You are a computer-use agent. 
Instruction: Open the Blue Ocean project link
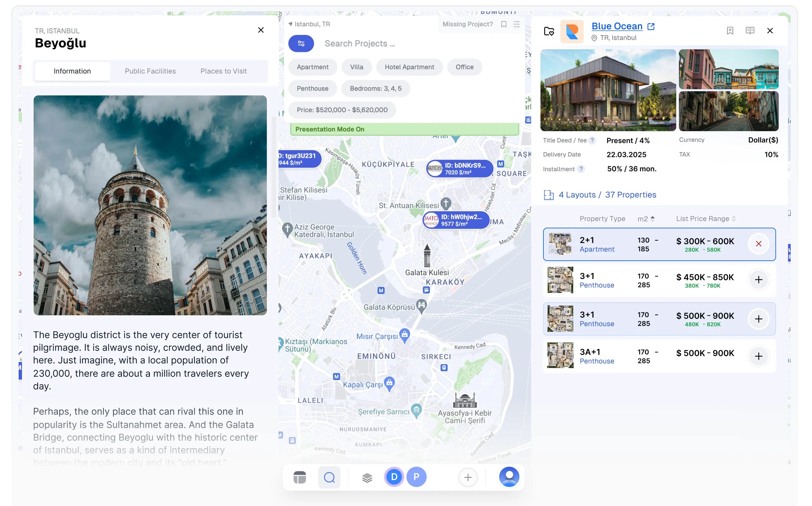pos(617,26)
